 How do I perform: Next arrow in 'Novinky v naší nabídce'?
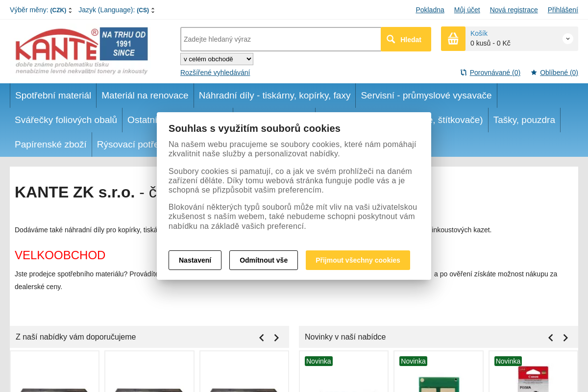tap(565, 338)
